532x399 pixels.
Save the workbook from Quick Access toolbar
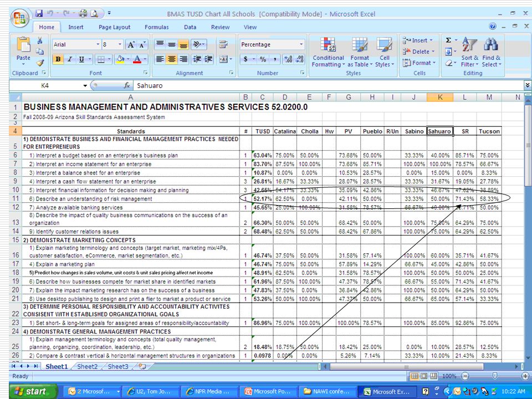[39, 13]
